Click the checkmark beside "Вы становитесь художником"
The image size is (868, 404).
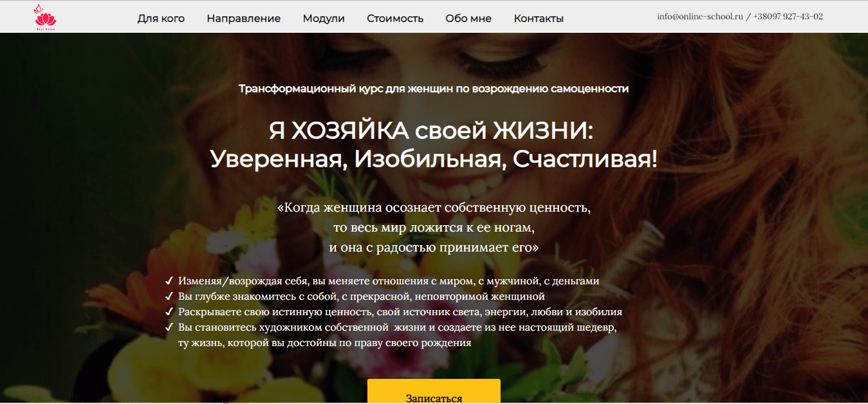pos(169,327)
